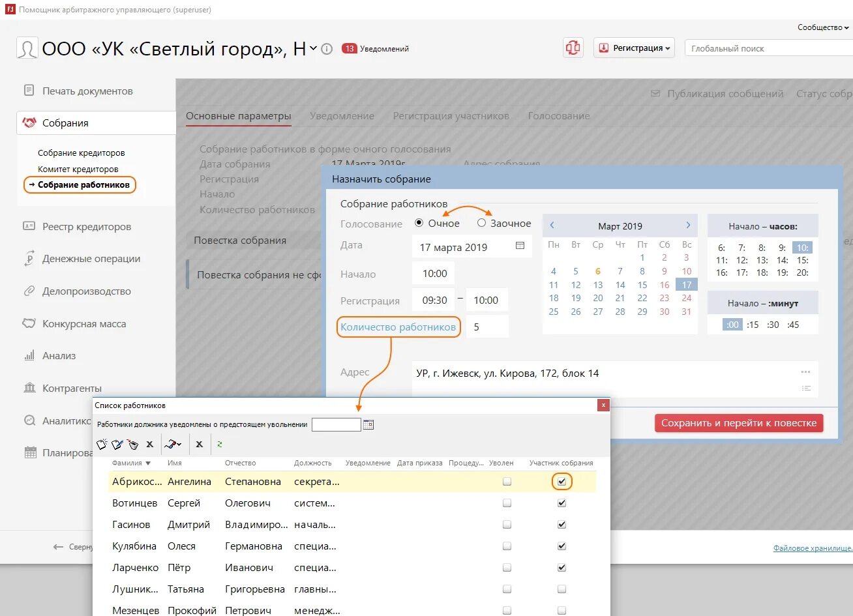Click the Глобальный поиск search field

(x=768, y=48)
